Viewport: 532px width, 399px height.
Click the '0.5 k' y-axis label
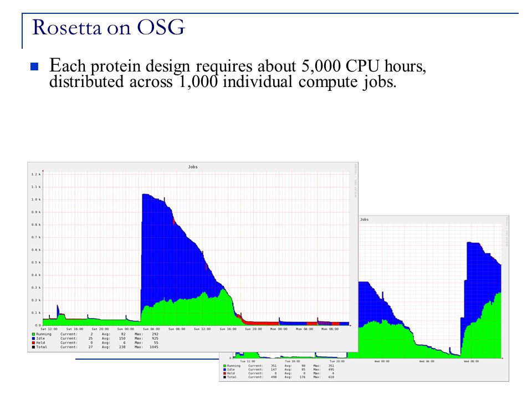36,263
